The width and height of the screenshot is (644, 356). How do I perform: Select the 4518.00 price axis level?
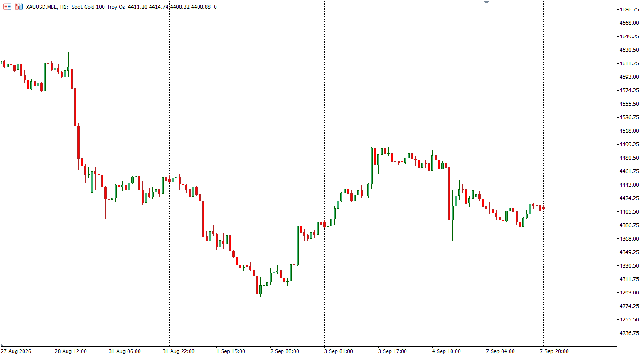click(x=629, y=131)
